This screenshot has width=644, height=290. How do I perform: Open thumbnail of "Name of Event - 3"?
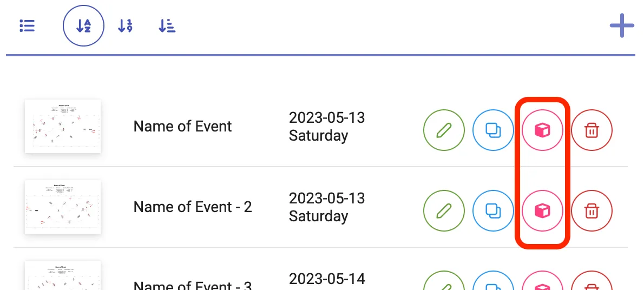[x=63, y=276]
